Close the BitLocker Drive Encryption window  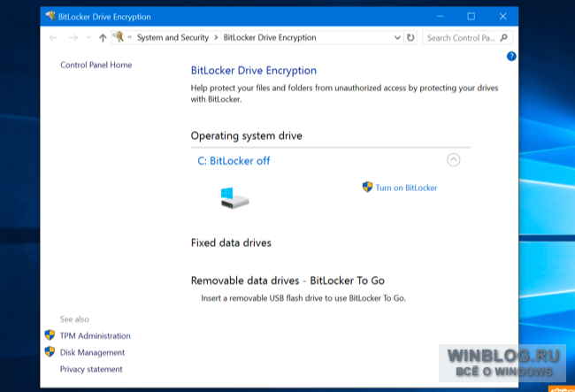[x=502, y=17]
